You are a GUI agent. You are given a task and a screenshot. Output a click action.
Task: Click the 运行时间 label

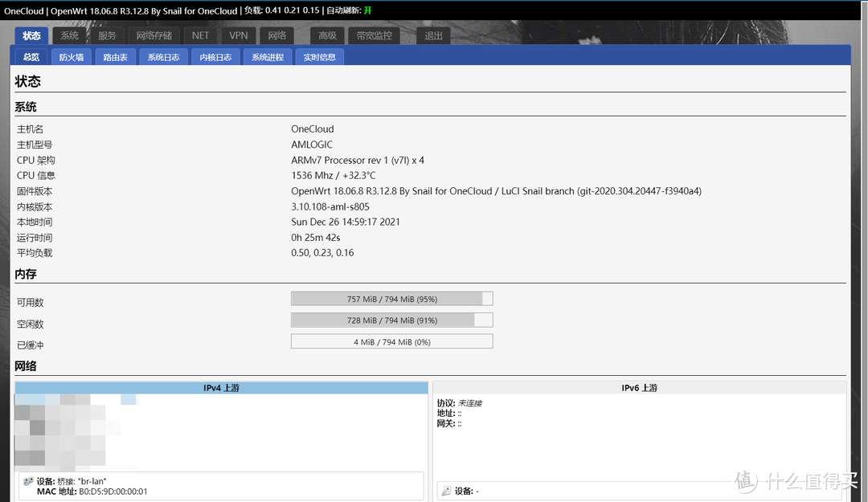[x=35, y=238]
